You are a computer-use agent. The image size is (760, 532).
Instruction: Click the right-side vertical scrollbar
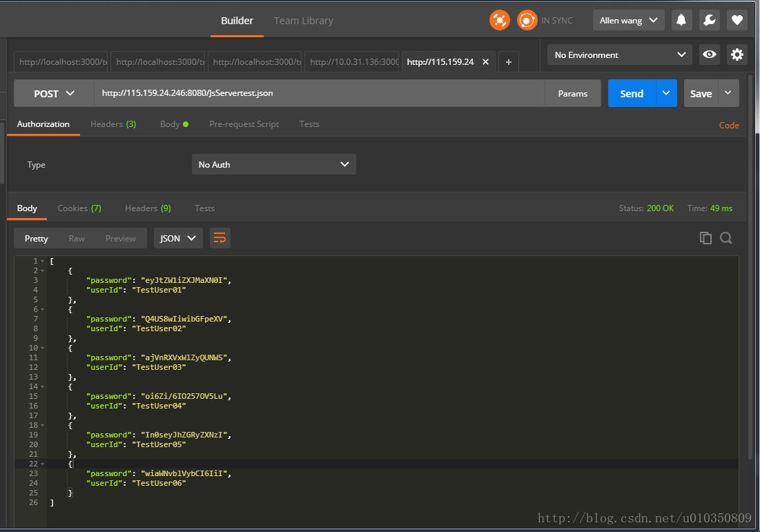[750, 266]
